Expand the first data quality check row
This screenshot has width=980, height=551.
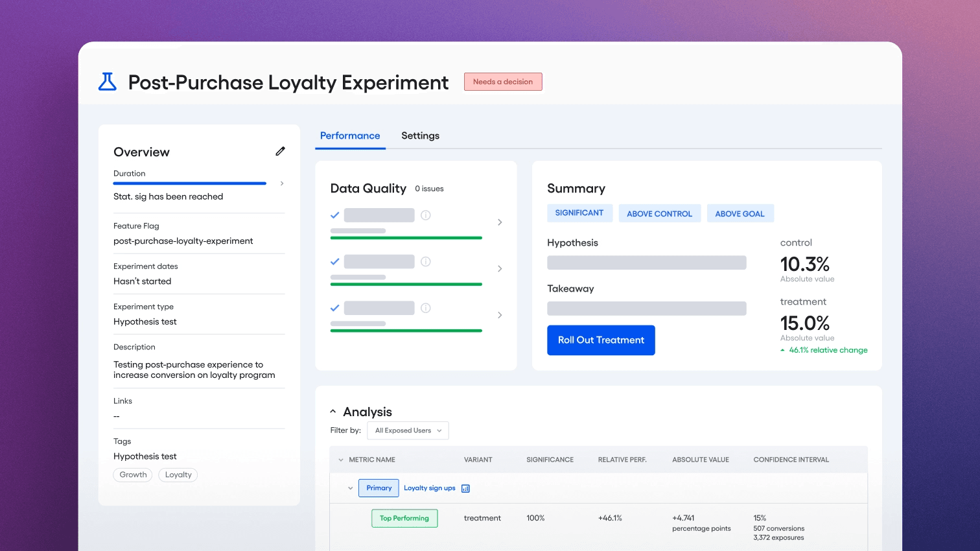[500, 222]
